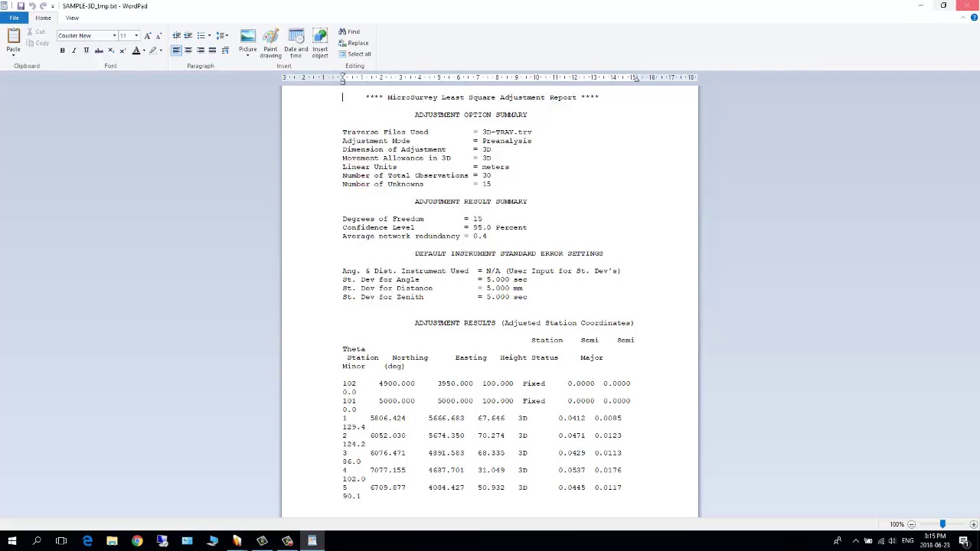980x551 pixels.
Task: Open the line spacing dropdown
Action: (222, 35)
